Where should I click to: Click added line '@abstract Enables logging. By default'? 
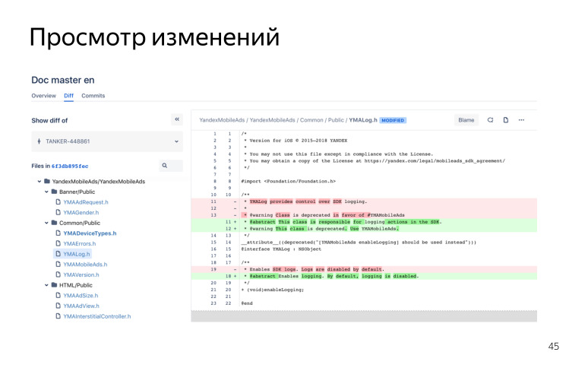coord(364,276)
